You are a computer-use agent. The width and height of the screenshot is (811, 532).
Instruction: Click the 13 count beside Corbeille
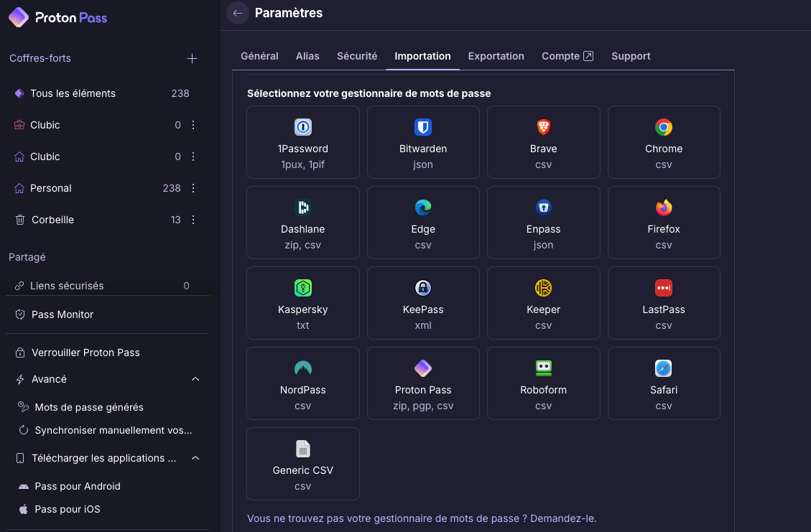176,220
